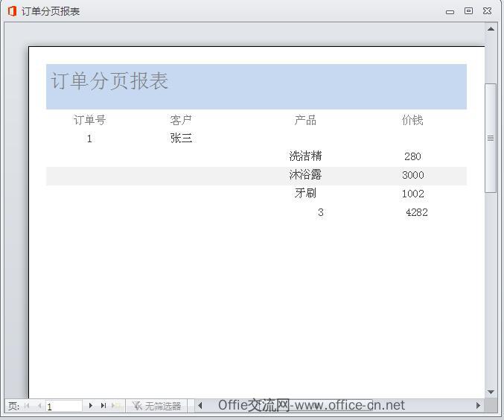Click the product count total 3
Screen dimensions: 504x420
click(x=320, y=212)
